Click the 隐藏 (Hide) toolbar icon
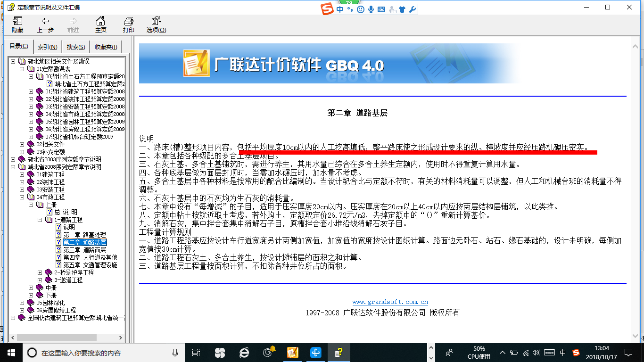Image resolution: width=644 pixels, height=362 pixels. [17, 25]
